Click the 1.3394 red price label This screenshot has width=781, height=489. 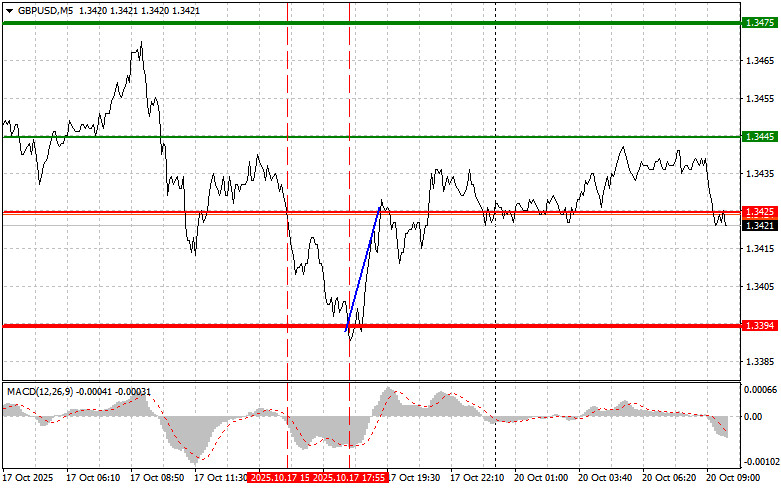coord(760,326)
